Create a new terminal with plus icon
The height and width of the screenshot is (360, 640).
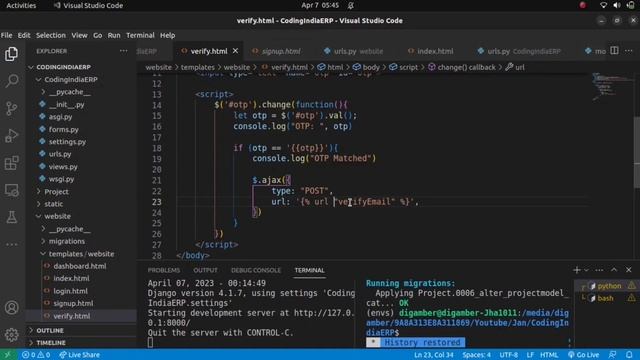click(577, 270)
